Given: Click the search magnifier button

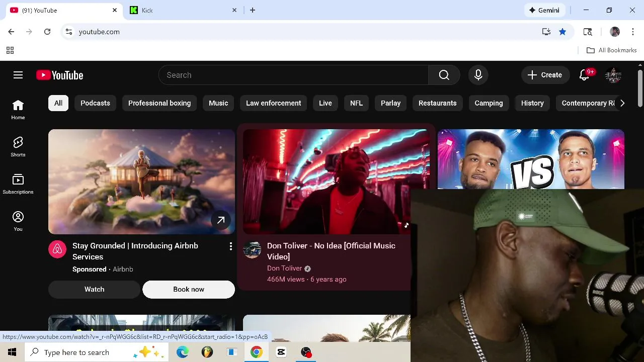Looking at the screenshot, I should tap(444, 75).
